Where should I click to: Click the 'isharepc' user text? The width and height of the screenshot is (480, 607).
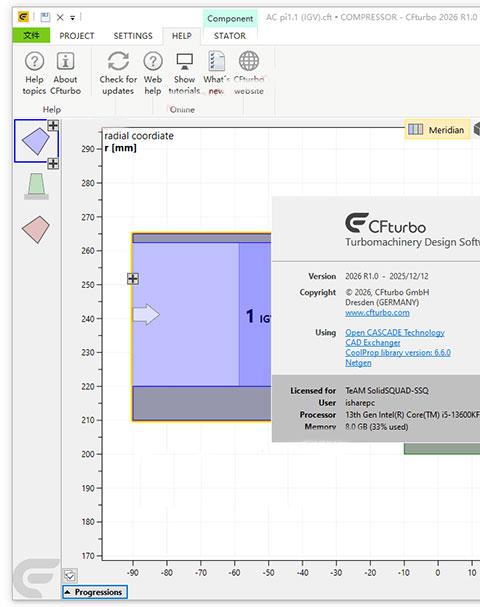[x=360, y=403]
